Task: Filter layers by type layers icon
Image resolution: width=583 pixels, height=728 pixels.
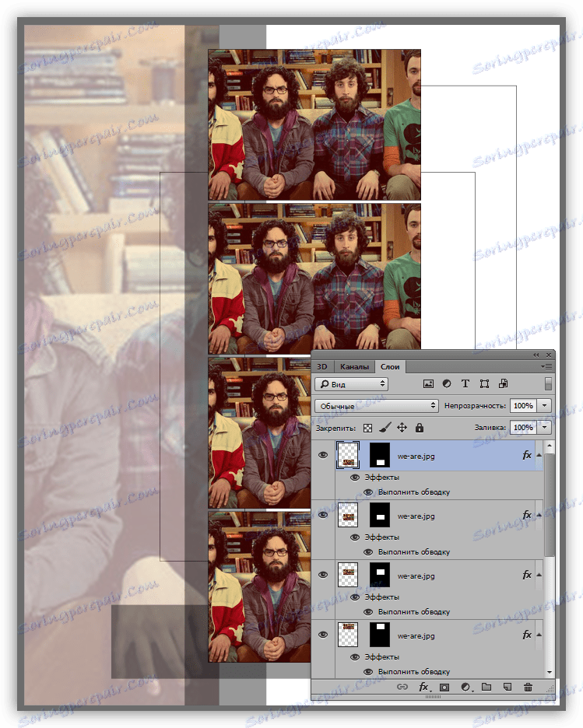Action: [x=465, y=384]
